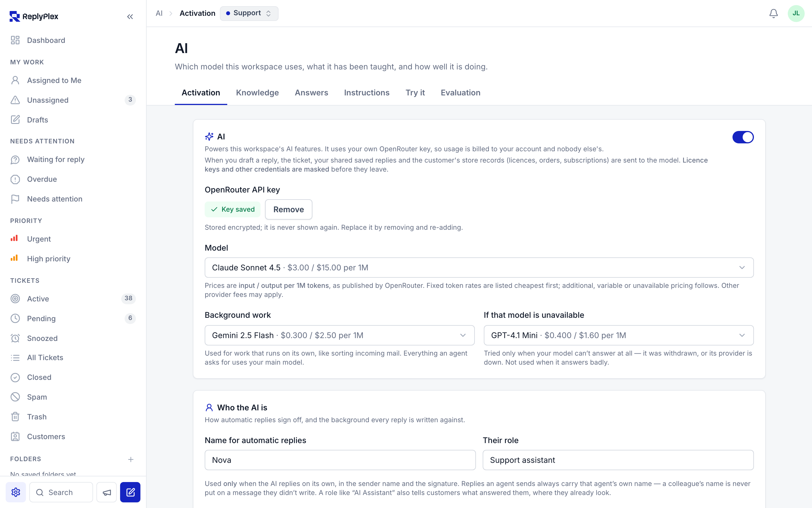Open the Dashboard grid icon
Screen dimensions: 812x508
[15, 40]
